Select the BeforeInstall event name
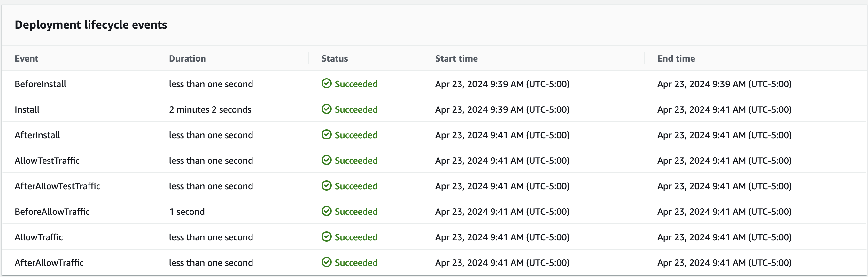 click(x=41, y=84)
